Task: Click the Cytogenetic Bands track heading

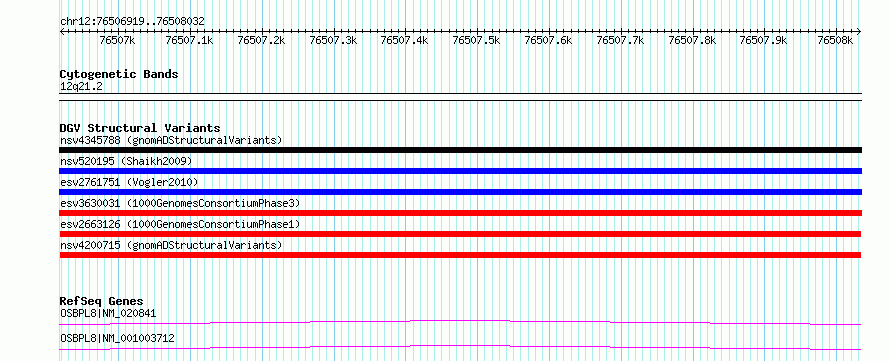Action: 119,74
